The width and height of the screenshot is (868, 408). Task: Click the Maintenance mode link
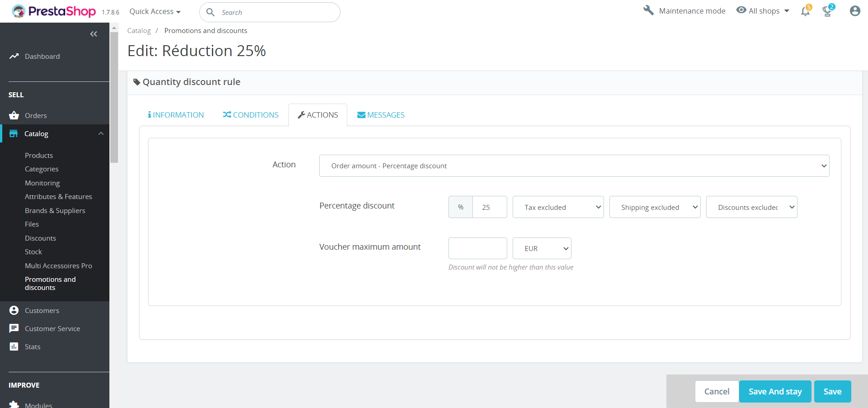coord(692,11)
